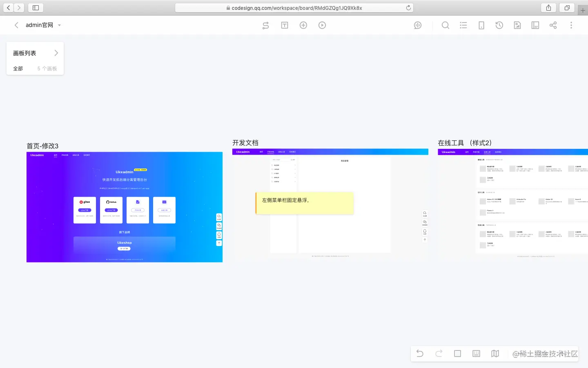This screenshot has width=588, height=368.
Task: Select the 在线工具 (样式2) artboard title
Action: pos(465,143)
